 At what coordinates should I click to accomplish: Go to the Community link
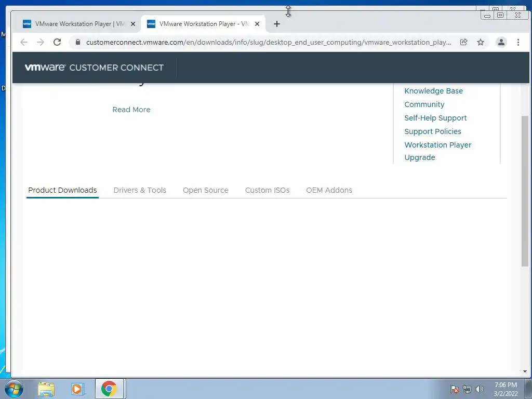[424, 104]
